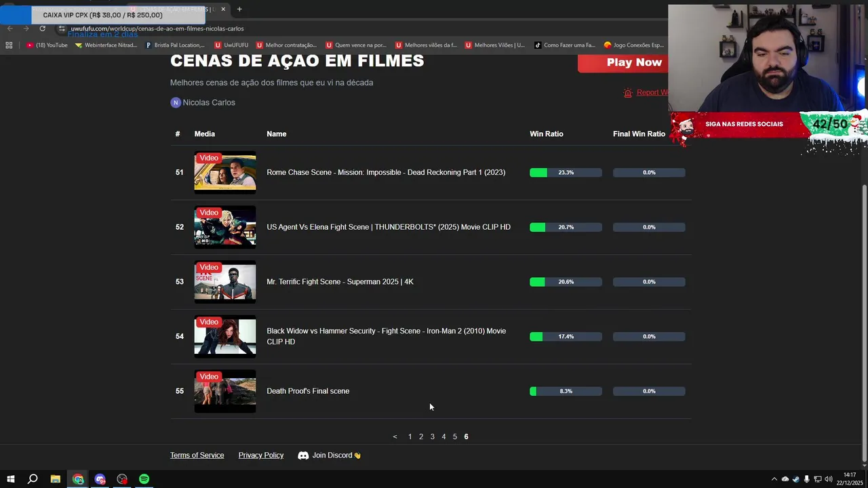Click the Nicolas Carlos avatar circle
This screenshot has width=868, height=488.
pos(176,102)
